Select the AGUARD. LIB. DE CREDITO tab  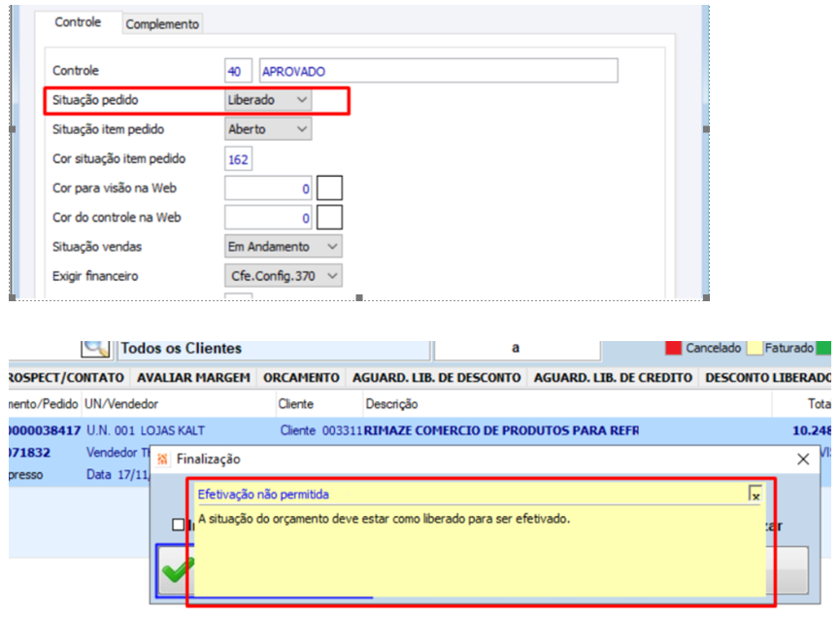coord(613,378)
